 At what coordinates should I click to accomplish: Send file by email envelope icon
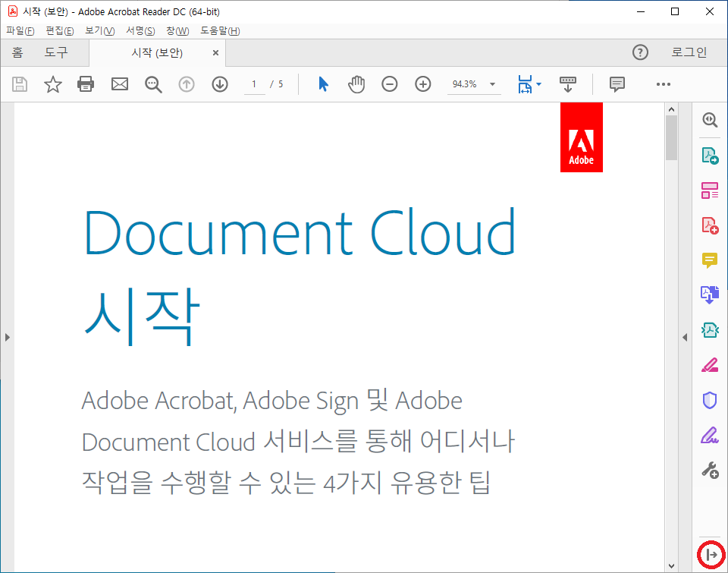click(120, 84)
